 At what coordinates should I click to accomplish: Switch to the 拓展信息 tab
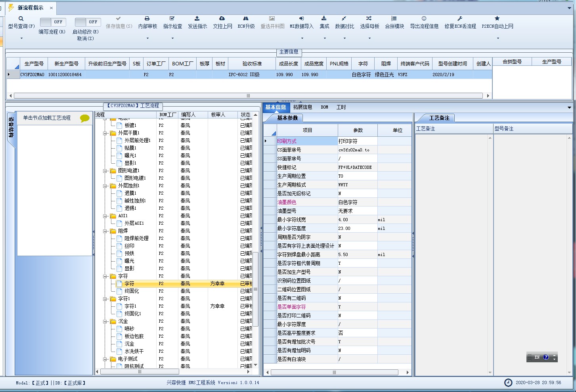click(x=302, y=107)
